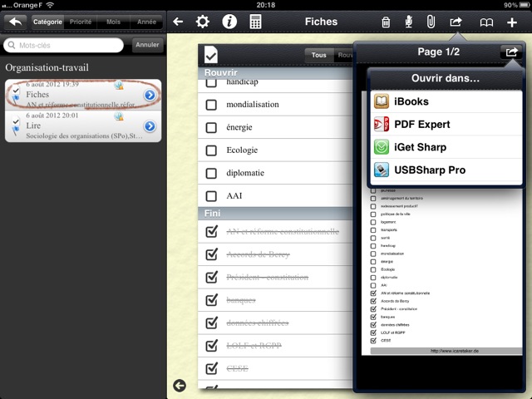Tap the plus icon to add item
Viewport: 532px width, 399px height.
[512, 22]
